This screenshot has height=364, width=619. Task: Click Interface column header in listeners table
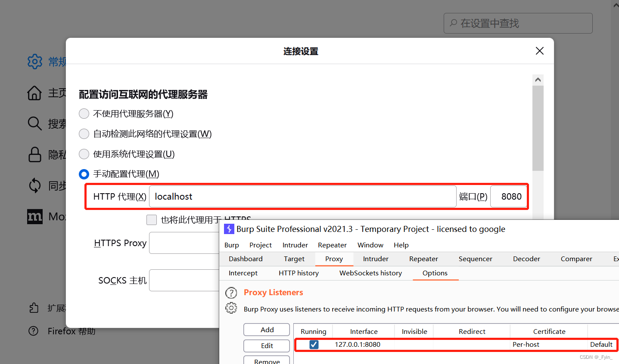364,331
